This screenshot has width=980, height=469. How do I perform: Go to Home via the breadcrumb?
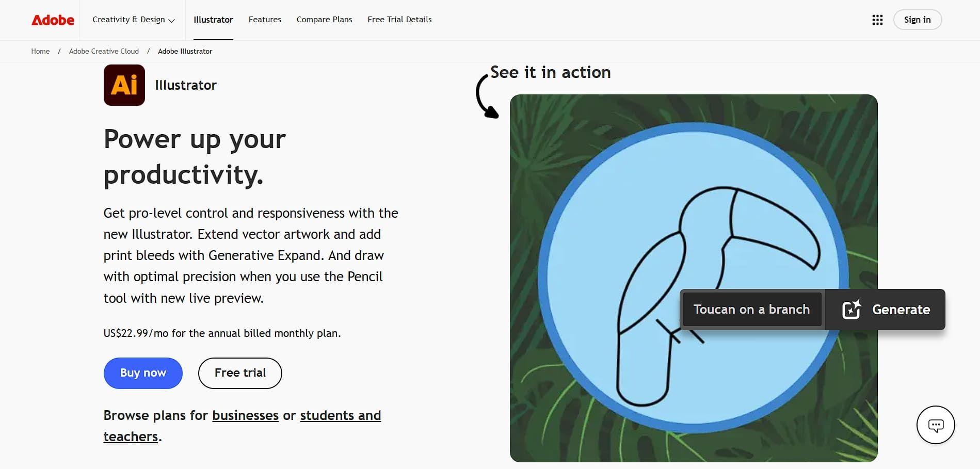click(x=40, y=51)
